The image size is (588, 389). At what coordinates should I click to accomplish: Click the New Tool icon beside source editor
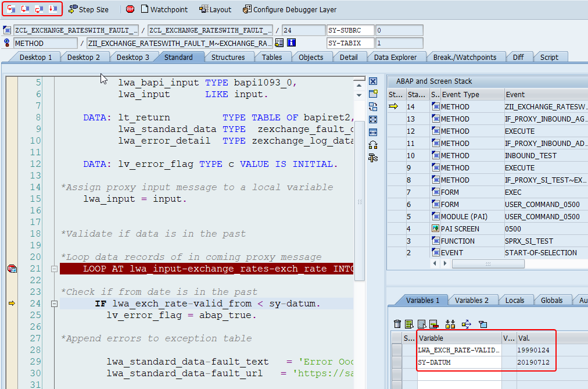pos(373,94)
